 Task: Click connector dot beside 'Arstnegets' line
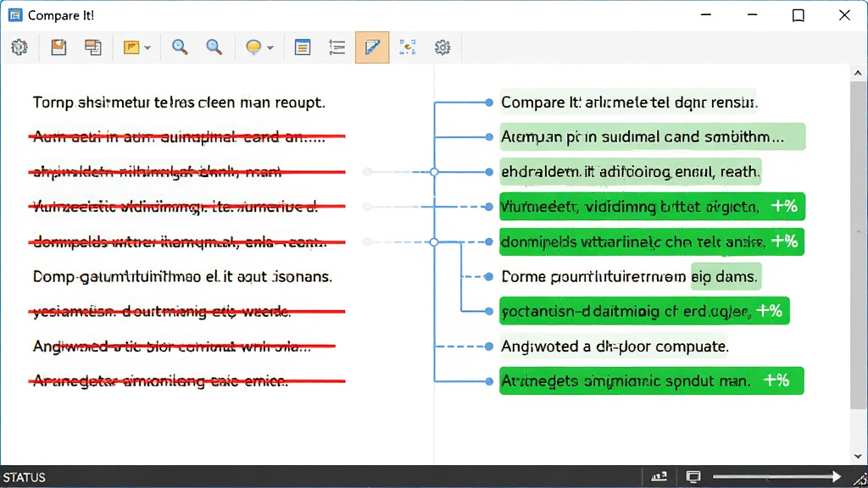click(x=489, y=381)
